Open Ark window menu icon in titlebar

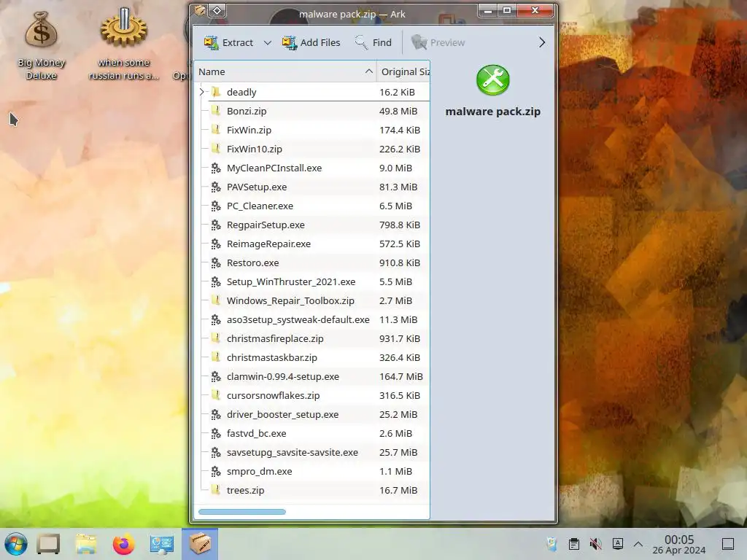pos(200,10)
